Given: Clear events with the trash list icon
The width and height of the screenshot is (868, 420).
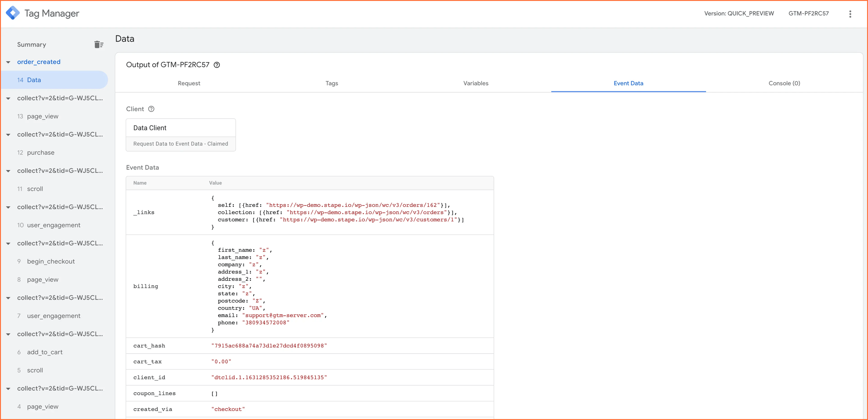Looking at the screenshot, I should pos(99,45).
